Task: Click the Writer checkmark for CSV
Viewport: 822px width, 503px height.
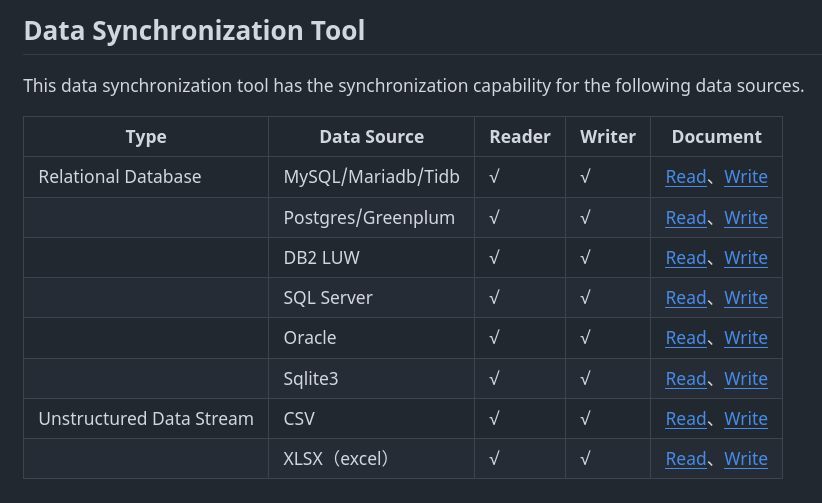Action: click(x=585, y=418)
